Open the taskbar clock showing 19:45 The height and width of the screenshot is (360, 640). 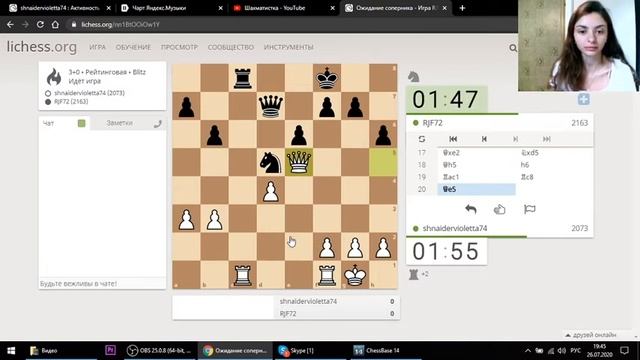[x=600, y=351]
